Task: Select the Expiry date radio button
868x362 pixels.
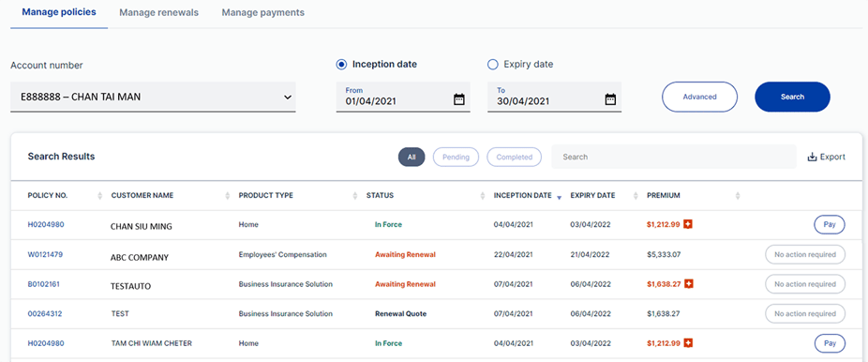Action: point(492,64)
